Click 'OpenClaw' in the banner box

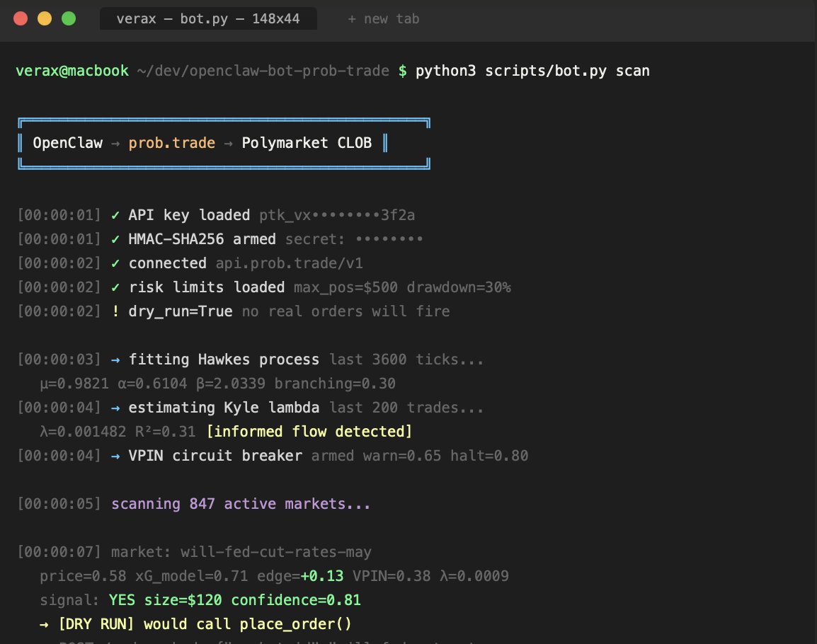pos(68,143)
